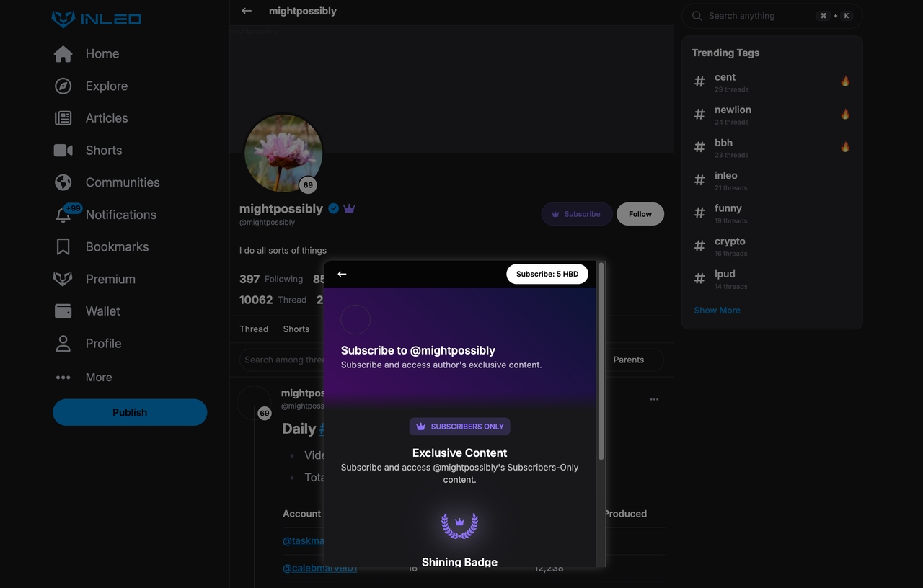Open the post's three-dot options menu
The height and width of the screenshot is (588, 923).
click(654, 399)
